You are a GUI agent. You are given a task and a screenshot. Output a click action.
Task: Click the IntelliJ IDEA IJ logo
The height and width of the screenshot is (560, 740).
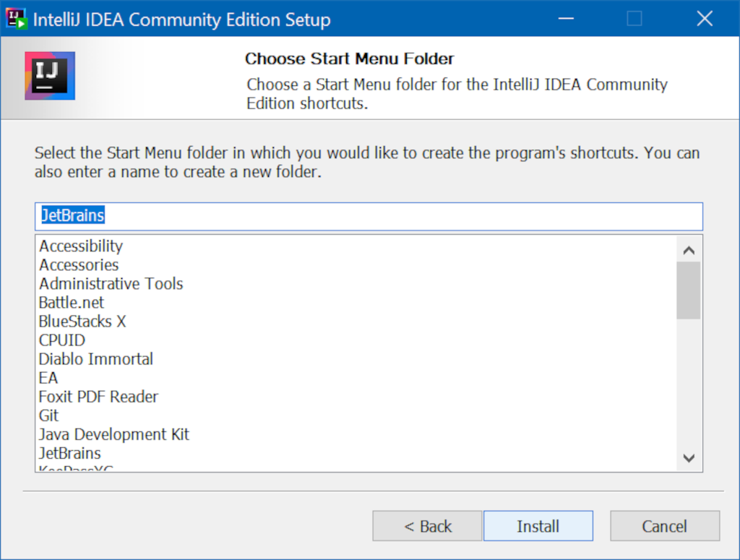pyautogui.click(x=50, y=76)
